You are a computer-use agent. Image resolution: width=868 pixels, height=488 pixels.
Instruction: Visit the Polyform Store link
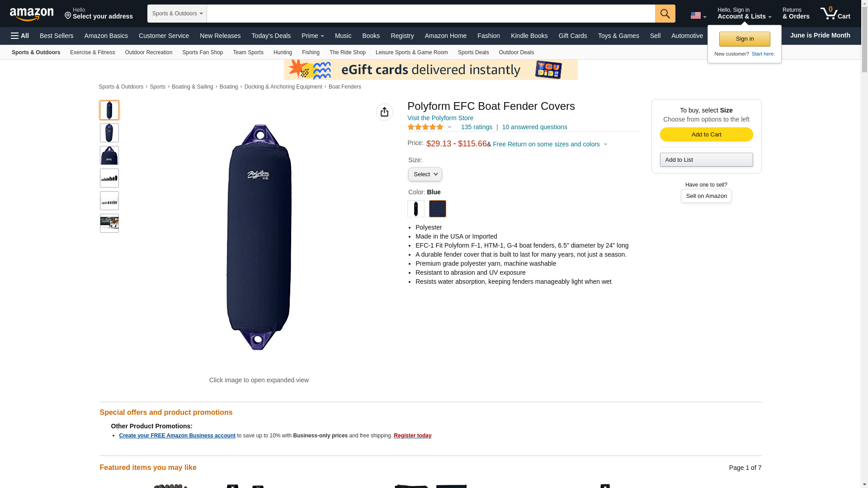440,118
